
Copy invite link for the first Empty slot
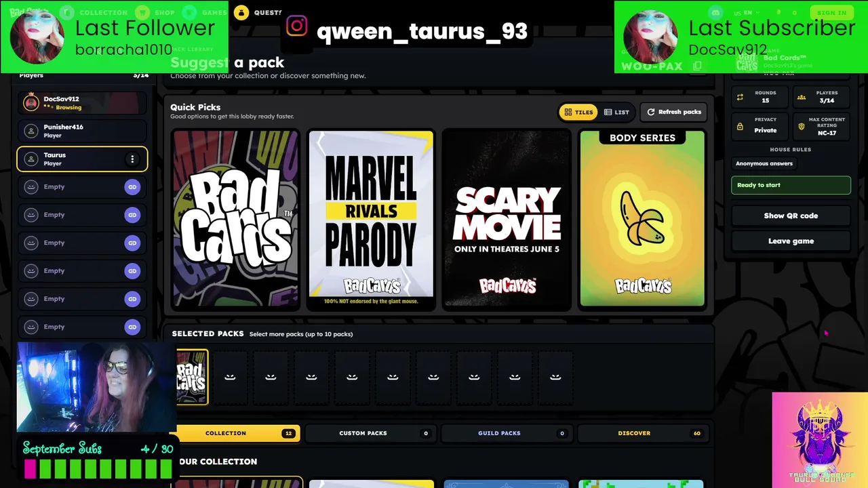pyautogui.click(x=132, y=187)
